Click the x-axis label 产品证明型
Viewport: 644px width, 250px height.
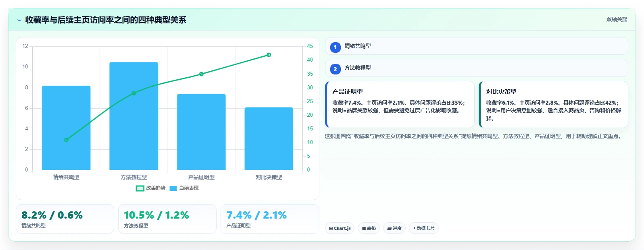pos(201,177)
